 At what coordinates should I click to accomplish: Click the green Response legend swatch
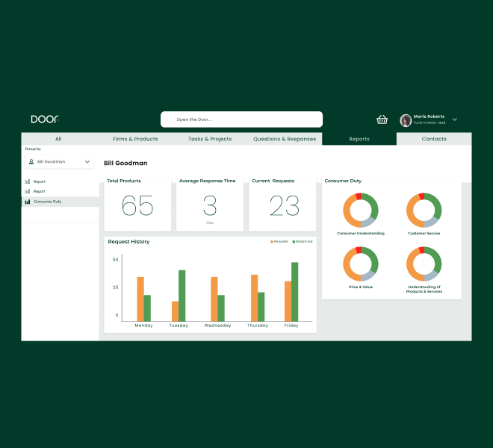(294, 241)
